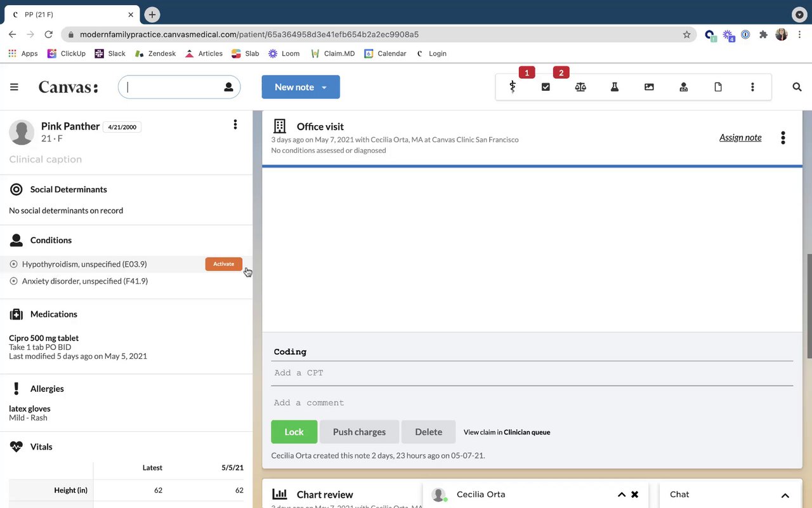Click the Vitals heartbeat icon
Screen dimensions: 812x508
coord(16,446)
